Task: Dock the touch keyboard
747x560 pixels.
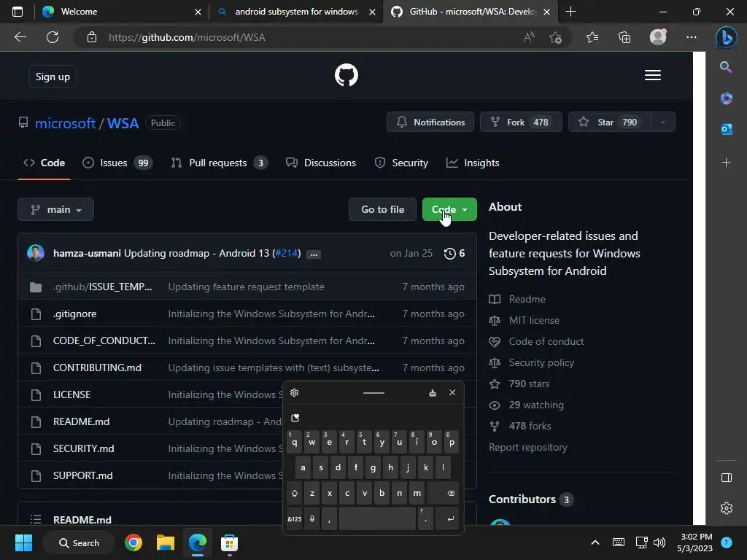Action: point(433,393)
